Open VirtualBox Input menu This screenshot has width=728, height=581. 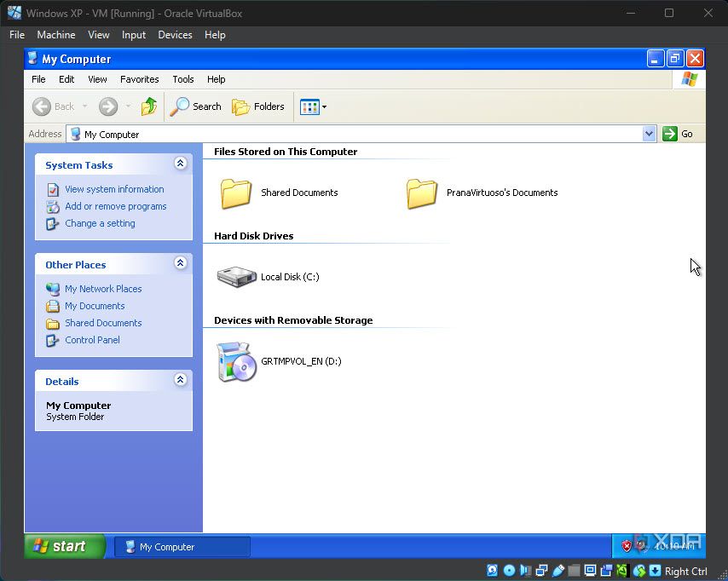(134, 35)
